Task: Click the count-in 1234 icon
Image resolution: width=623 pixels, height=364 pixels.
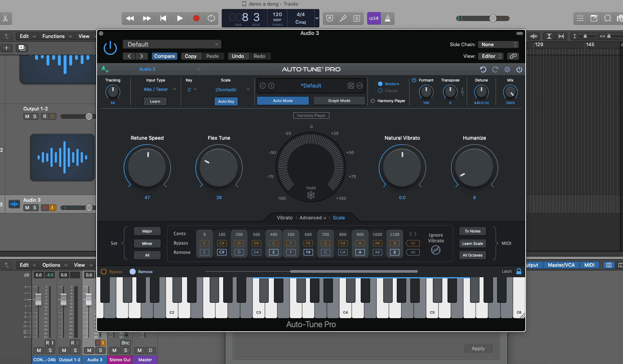Action: point(373,18)
